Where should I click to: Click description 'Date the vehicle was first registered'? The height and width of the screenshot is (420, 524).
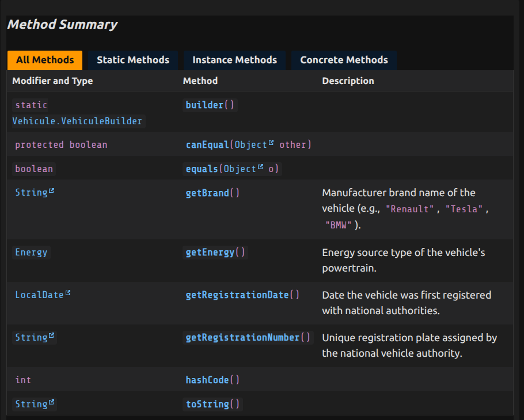(x=407, y=303)
